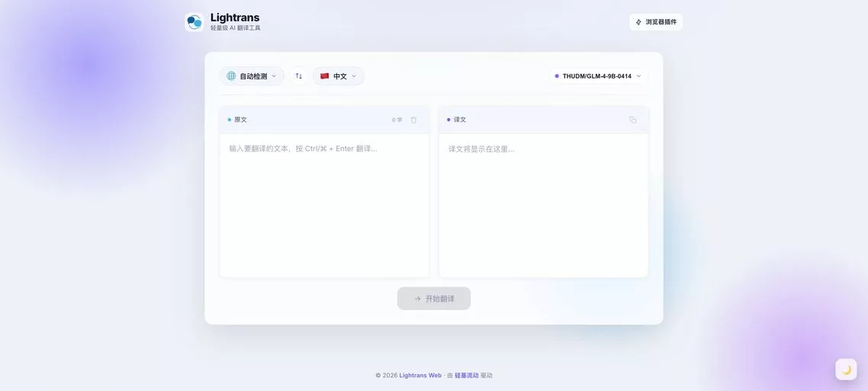Viewport: 868px width, 391px height.
Task: Toggle dark mode with moon icon
Action: [846, 370]
